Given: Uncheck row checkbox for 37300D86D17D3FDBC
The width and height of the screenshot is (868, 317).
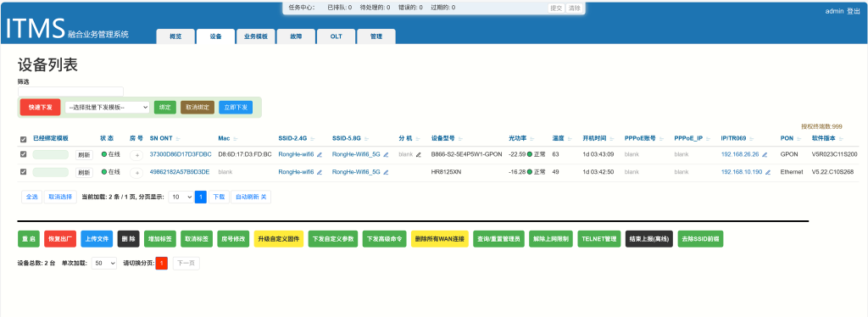Looking at the screenshot, I should pos(23,155).
